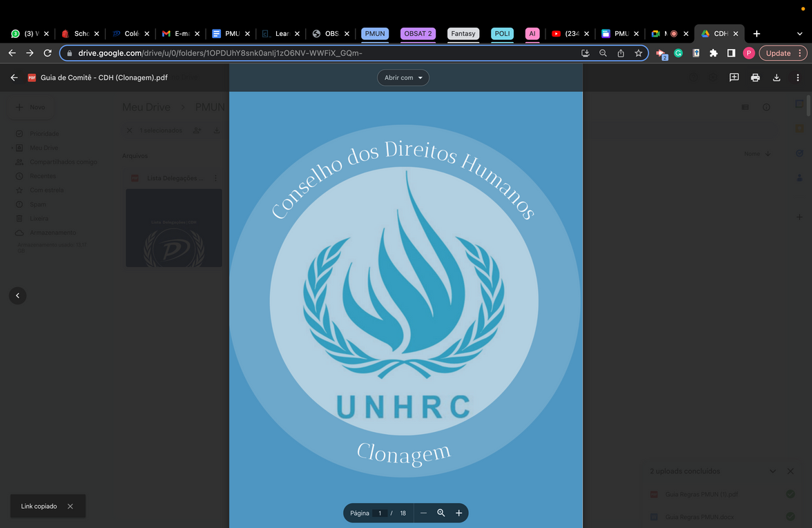
Task: Open the preview's more actions menu
Action: click(797, 77)
